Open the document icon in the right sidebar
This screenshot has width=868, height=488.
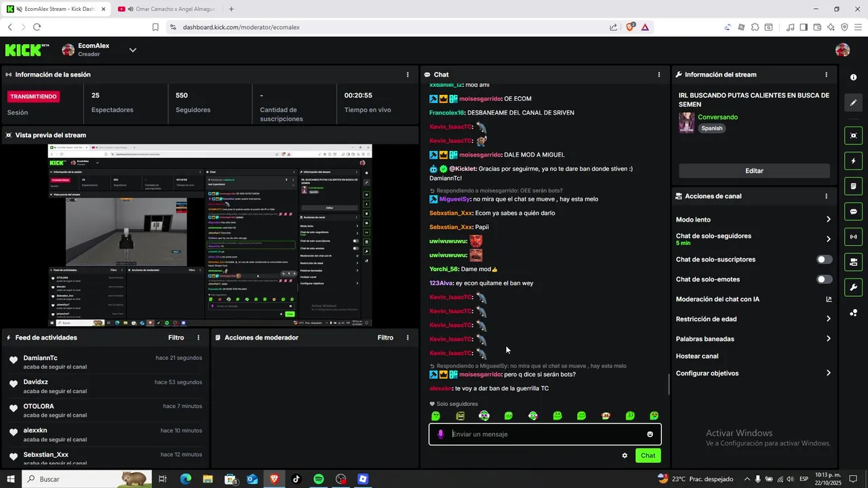[x=853, y=186]
